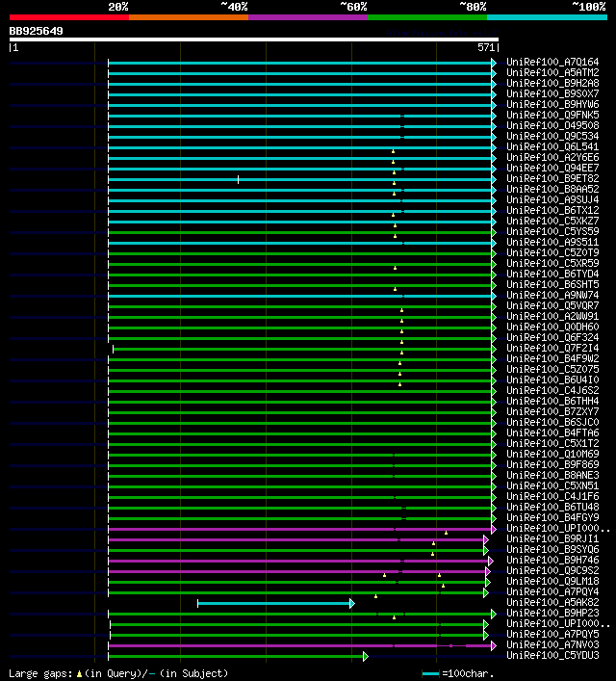The width and height of the screenshot is (616, 681).
Task: Open hit UniRef100_Q9FNK5
Action: point(552,115)
